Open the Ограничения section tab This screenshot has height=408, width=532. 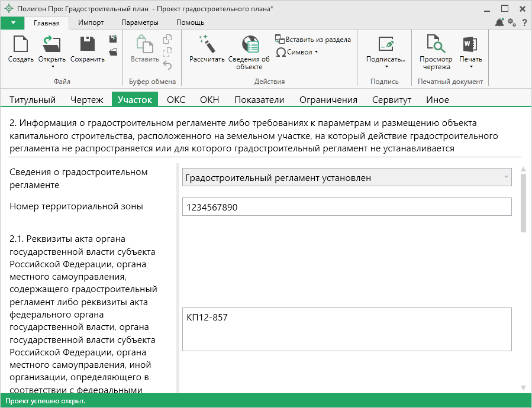pyautogui.click(x=328, y=100)
